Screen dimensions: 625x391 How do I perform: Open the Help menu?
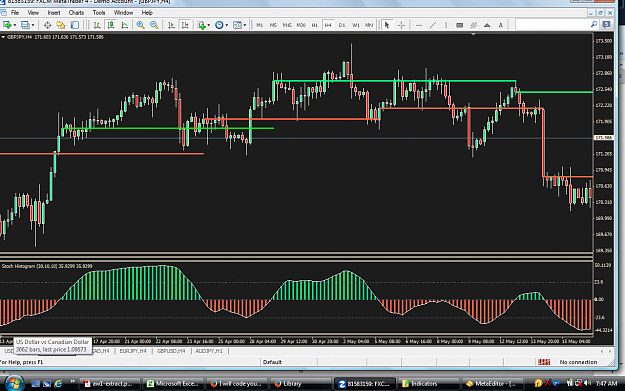click(x=147, y=13)
